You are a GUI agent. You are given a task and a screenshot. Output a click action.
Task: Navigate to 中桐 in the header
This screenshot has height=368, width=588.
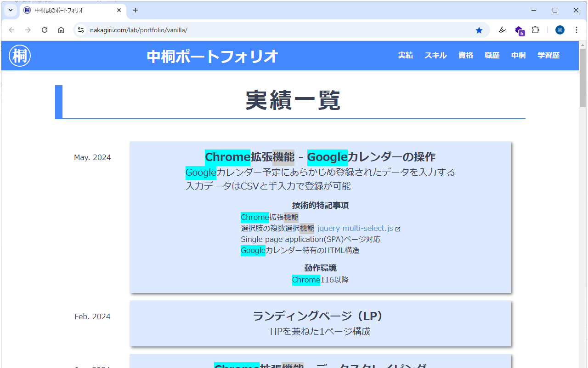(519, 55)
